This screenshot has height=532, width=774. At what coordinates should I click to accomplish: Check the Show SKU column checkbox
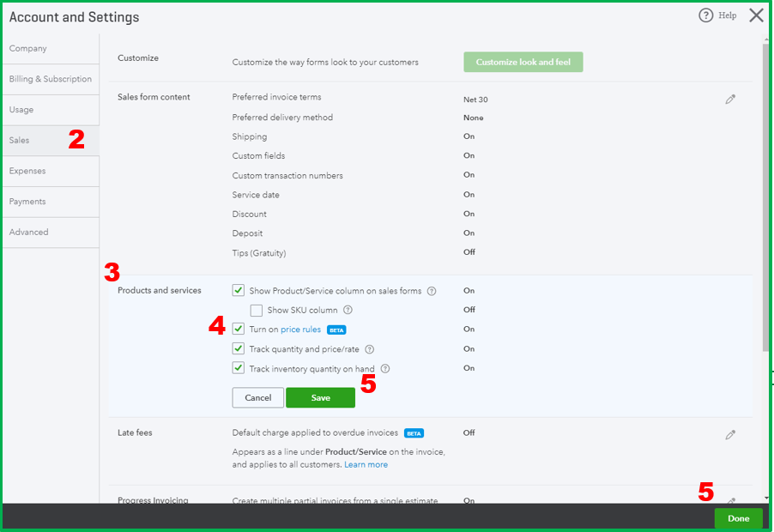[x=257, y=311]
